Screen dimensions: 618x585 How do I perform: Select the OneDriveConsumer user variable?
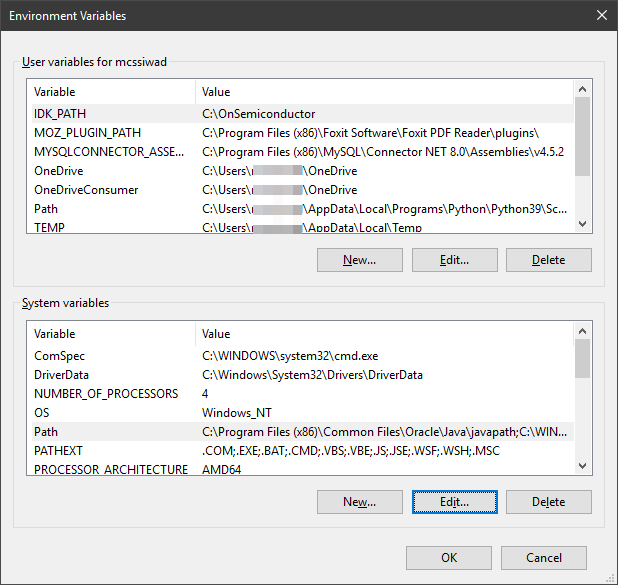pyautogui.click(x=86, y=190)
